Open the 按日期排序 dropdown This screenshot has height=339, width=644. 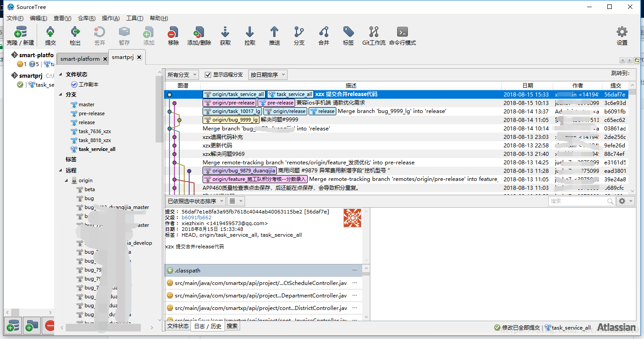tap(267, 75)
